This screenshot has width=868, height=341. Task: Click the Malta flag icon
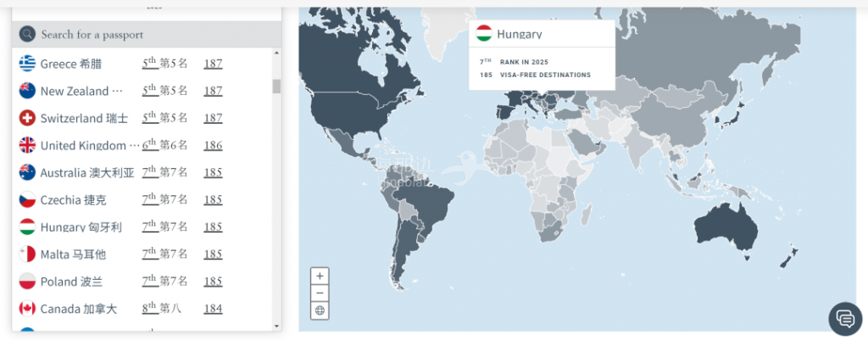[x=27, y=254]
